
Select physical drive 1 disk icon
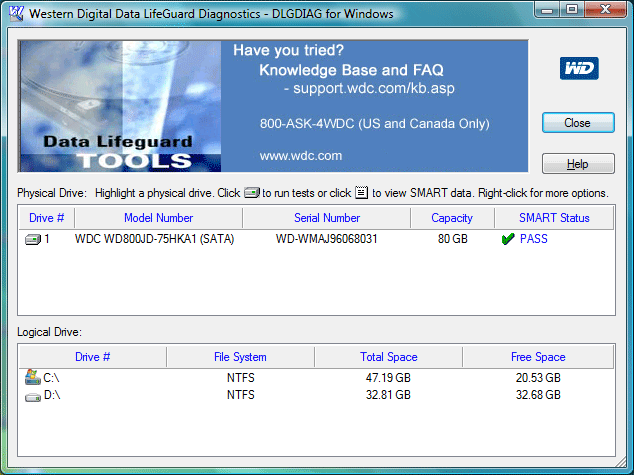coord(33,239)
